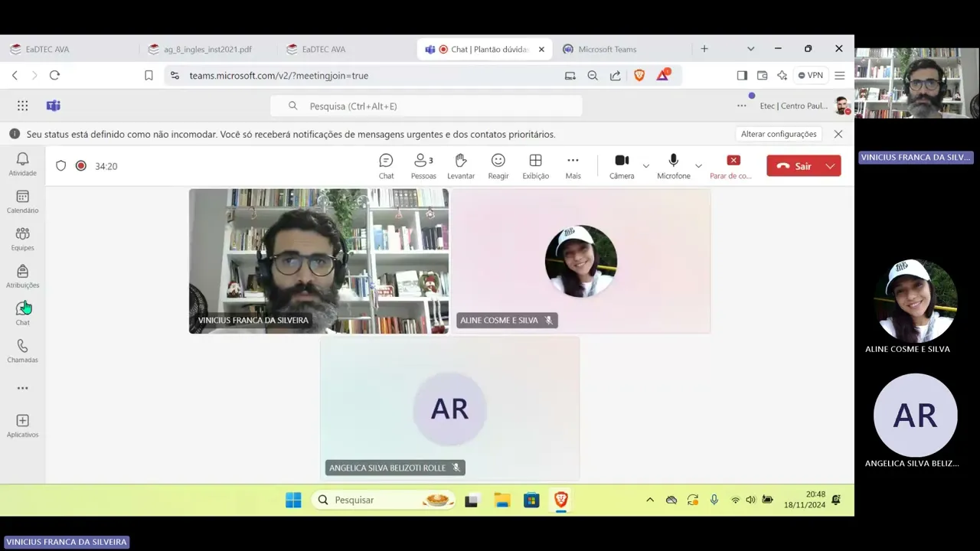Open Calendário in Teams sidebar
980x551 pixels.
[x=22, y=202]
